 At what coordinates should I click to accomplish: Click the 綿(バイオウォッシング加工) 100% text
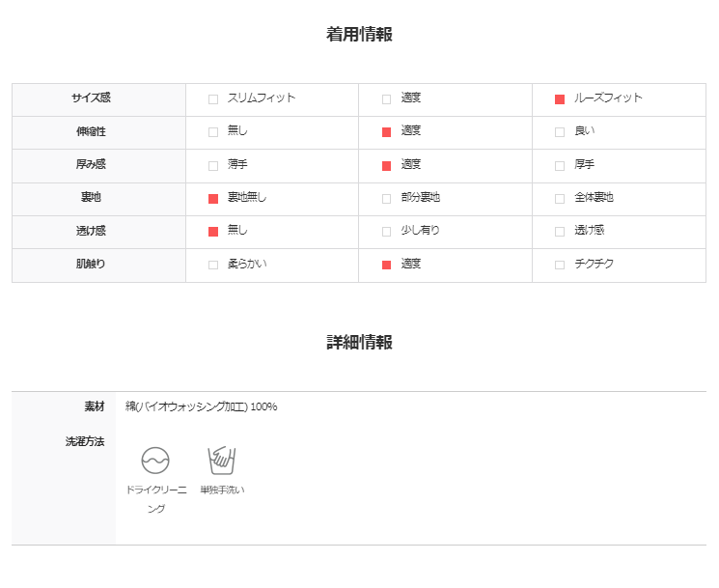point(202,406)
